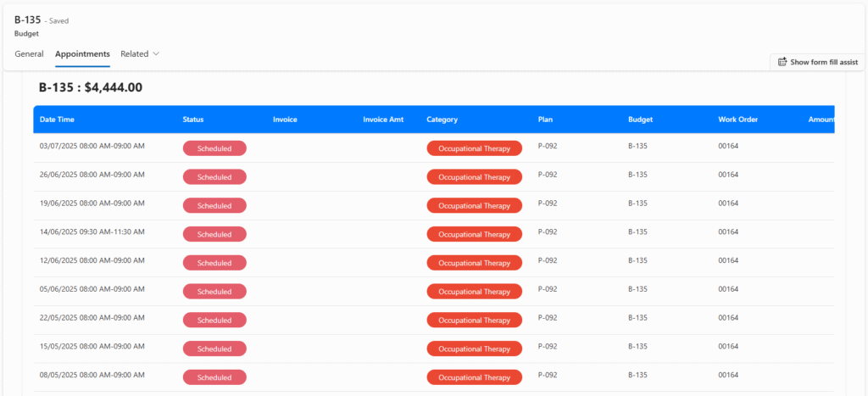Click Scheduled badge for 03/07/2025 appointment
868x396 pixels.
[x=214, y=148]
